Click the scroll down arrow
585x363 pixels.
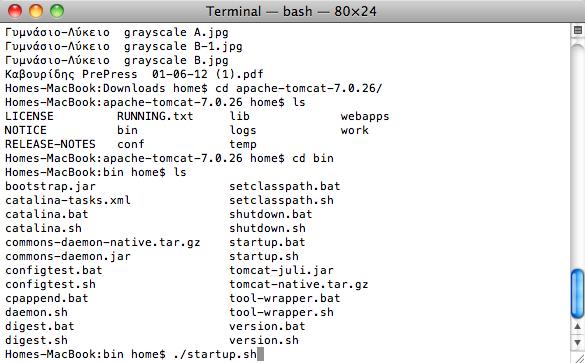click(x=578, y=342)
